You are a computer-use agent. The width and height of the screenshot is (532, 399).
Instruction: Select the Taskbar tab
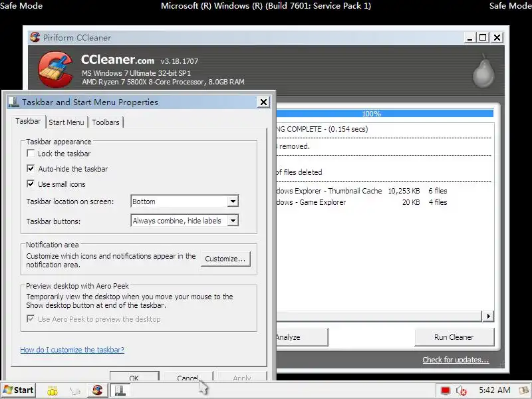(28, 121)
